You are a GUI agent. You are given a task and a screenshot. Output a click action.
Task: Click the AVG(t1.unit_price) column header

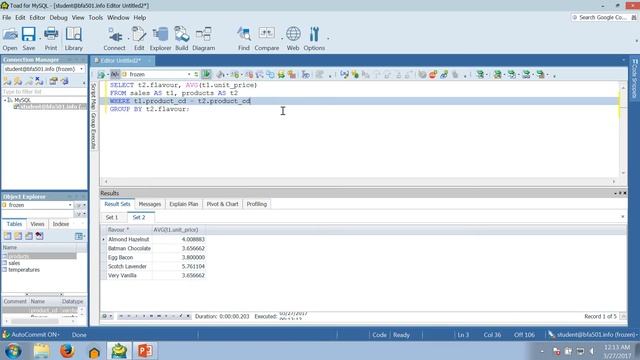click(x=179, y=230)
